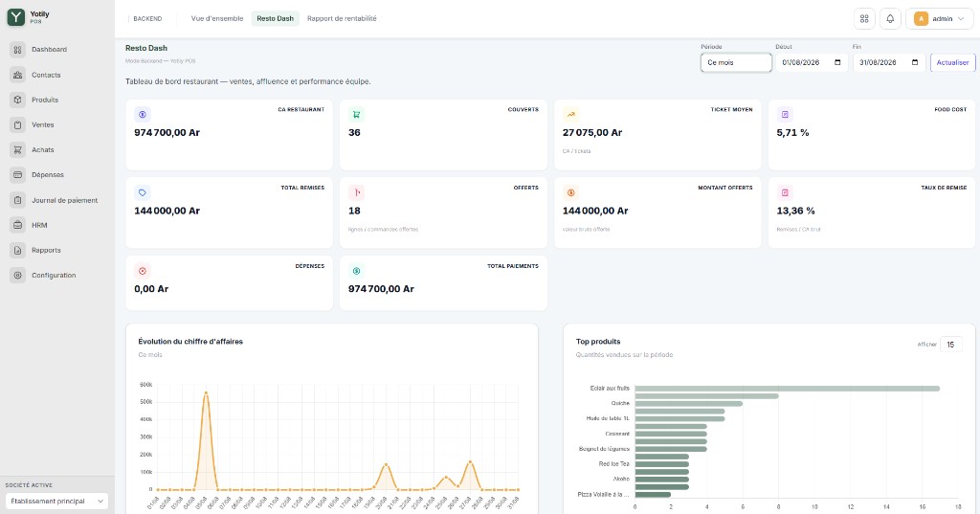The image size is (980, 514).
Task: Click the 974 700,00 Ar CA Restaurant value
Action: pos(167,132)
